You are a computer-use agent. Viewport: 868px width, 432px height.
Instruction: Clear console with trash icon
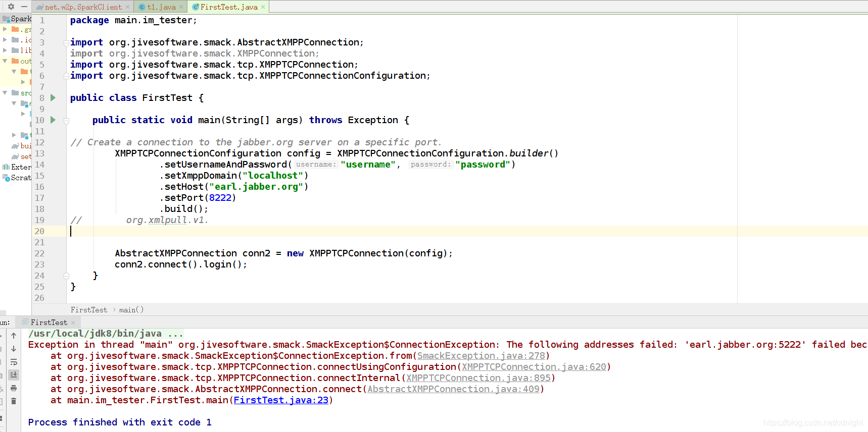click(14, 401)
